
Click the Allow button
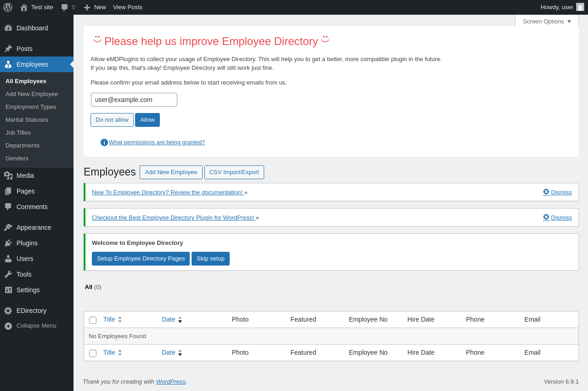[x=147, y=120]
